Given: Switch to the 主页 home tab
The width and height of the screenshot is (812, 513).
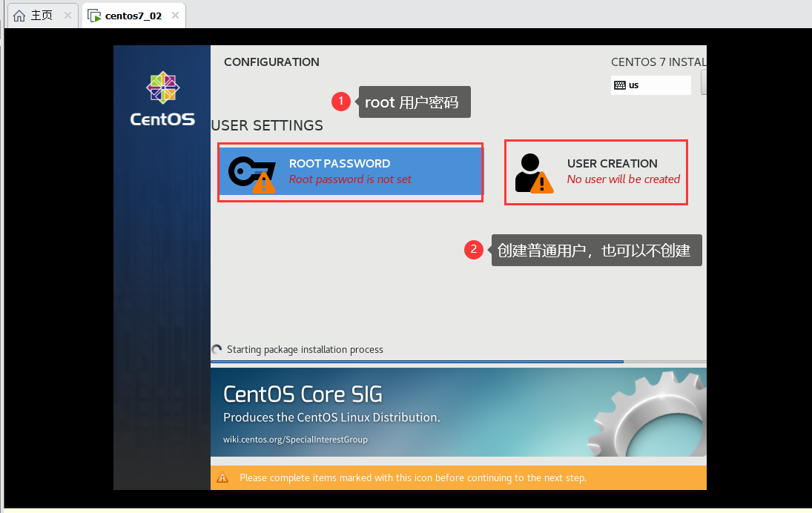Looking at the screenshot, I should pos(42,16).
